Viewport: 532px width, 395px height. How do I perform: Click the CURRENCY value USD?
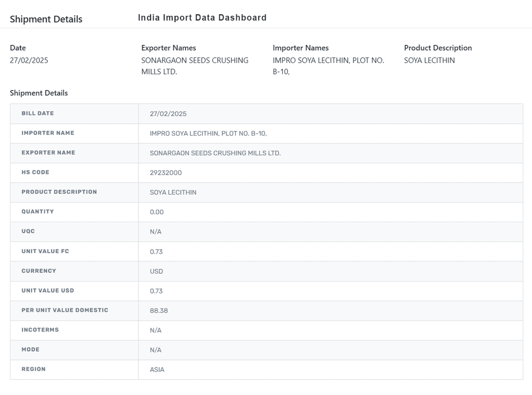156,271
